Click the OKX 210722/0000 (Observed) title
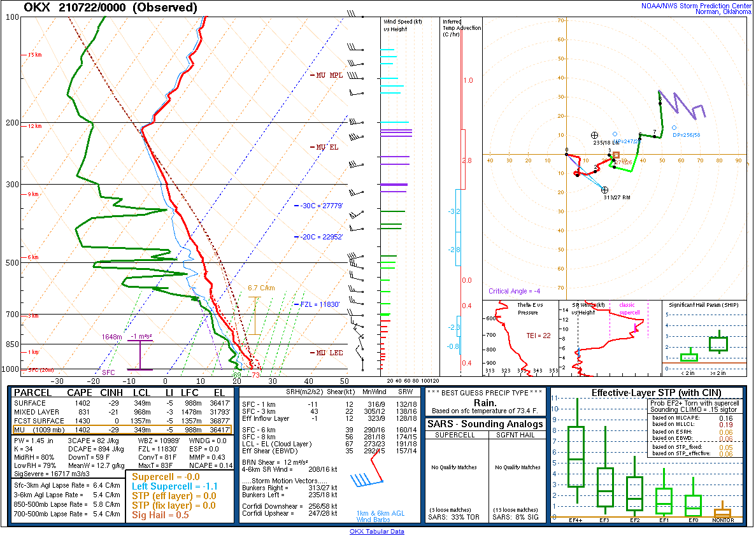Image resolution: width=756 pixels, height=538 pixels. pyautogui.click(x=110, y=7)
